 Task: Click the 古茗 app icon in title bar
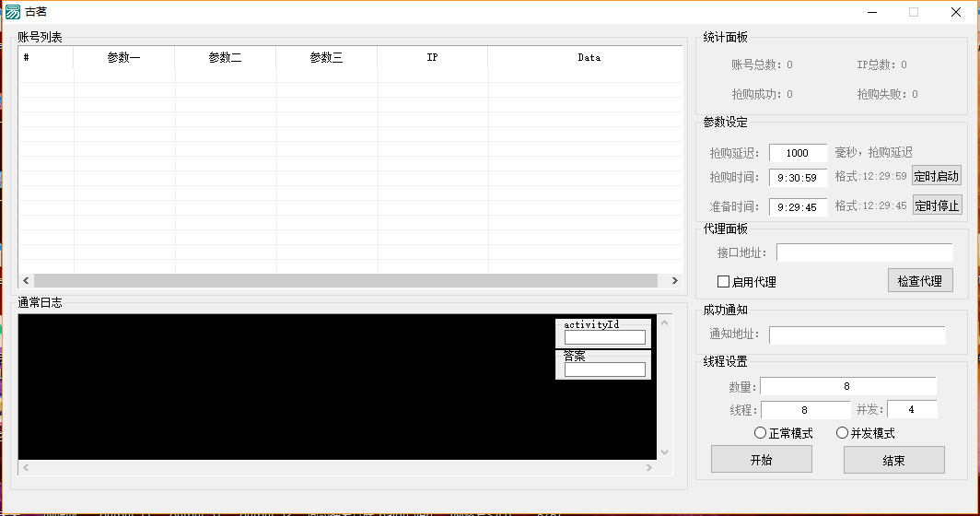pos(13,12)
